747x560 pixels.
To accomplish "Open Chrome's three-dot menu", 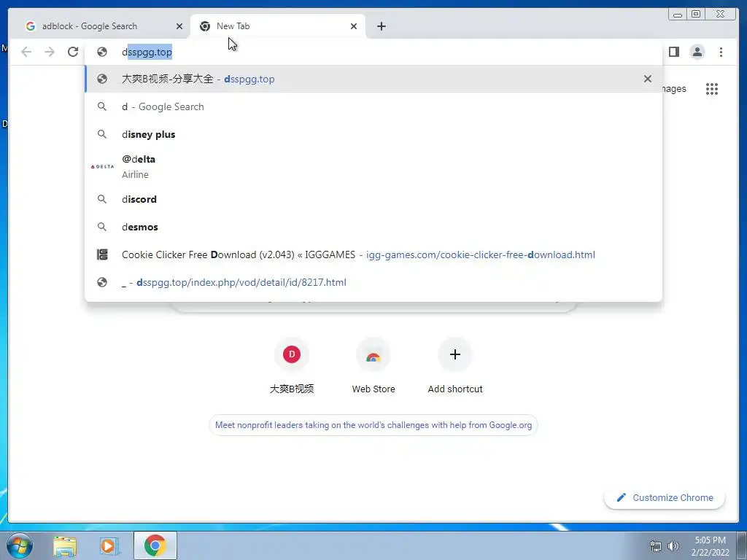I will point(721,52).
